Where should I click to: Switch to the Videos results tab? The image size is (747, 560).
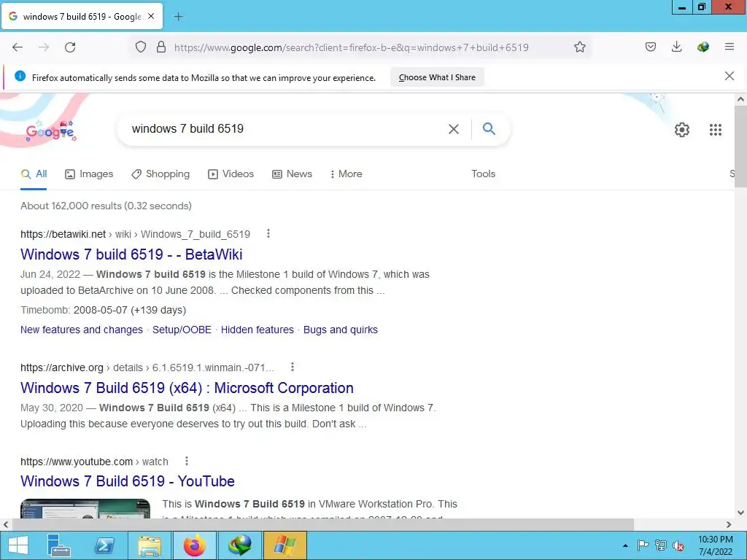[x=231, y=174]
